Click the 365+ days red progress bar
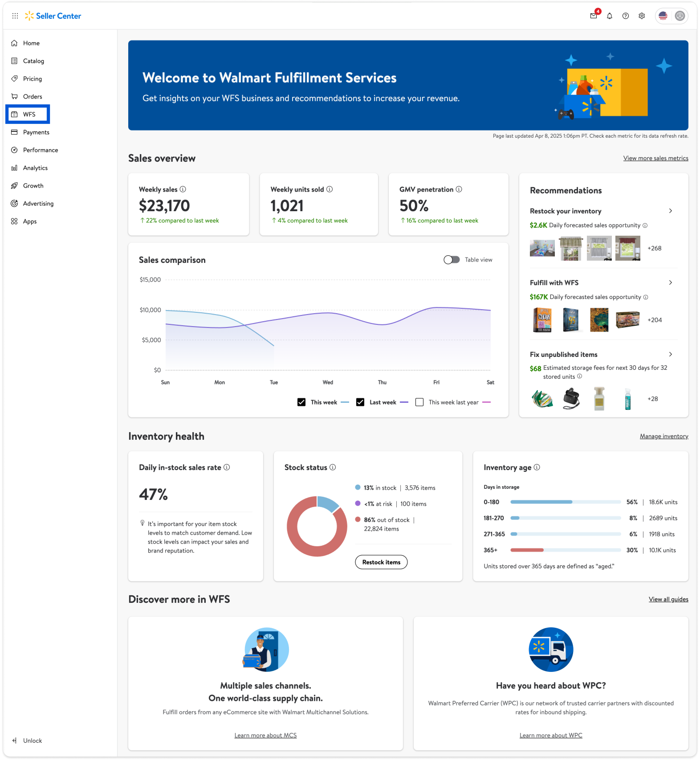 pos(527,550)
